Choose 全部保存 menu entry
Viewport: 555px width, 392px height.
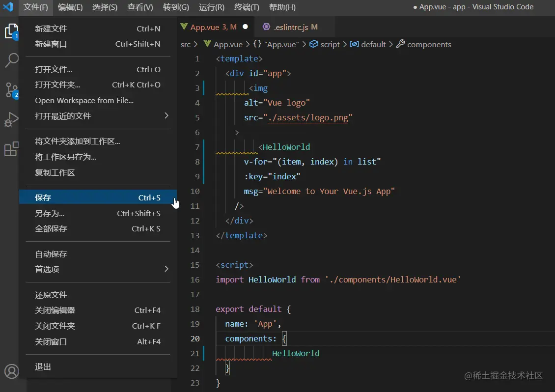point(98,229)
